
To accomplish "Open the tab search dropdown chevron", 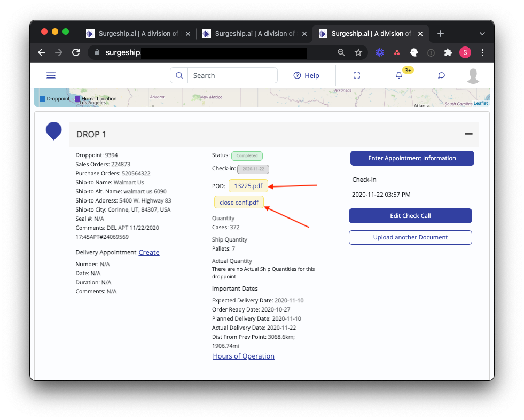I will pos(482,34).
